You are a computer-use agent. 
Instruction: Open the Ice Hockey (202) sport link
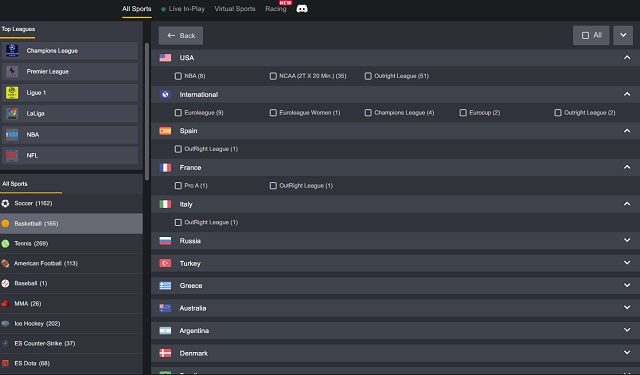point(37,324)
